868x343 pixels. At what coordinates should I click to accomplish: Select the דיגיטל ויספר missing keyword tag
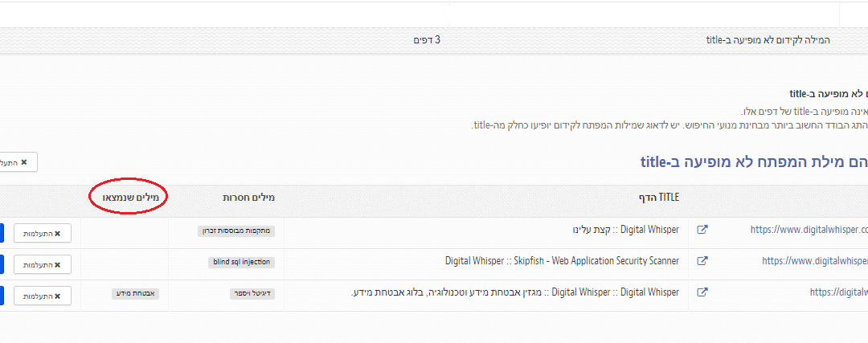click(252, 294)
